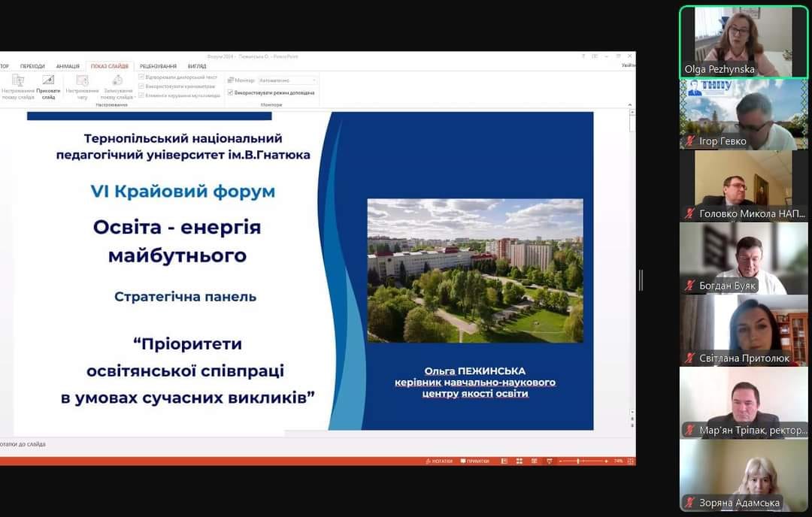Open 'Настроювання показу слайдів' setup icon
The height and width of the screenshot is (517, 812).
[18, 81]
